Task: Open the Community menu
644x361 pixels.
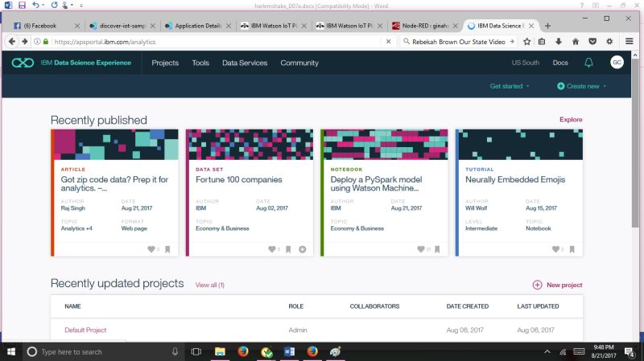Action: pyautogui.click(x=299, y=63)
